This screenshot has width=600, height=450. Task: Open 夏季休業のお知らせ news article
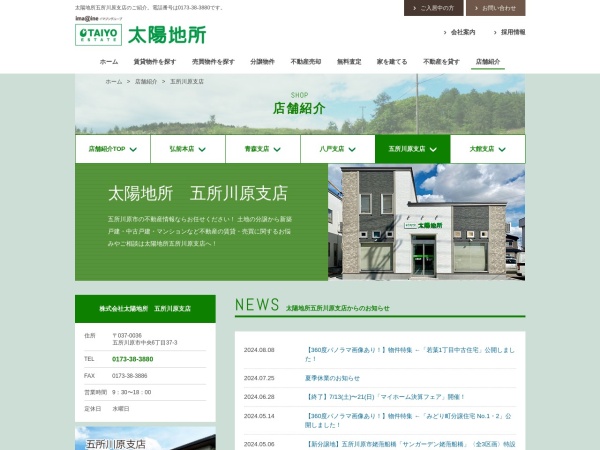click(x=332, y=378)
